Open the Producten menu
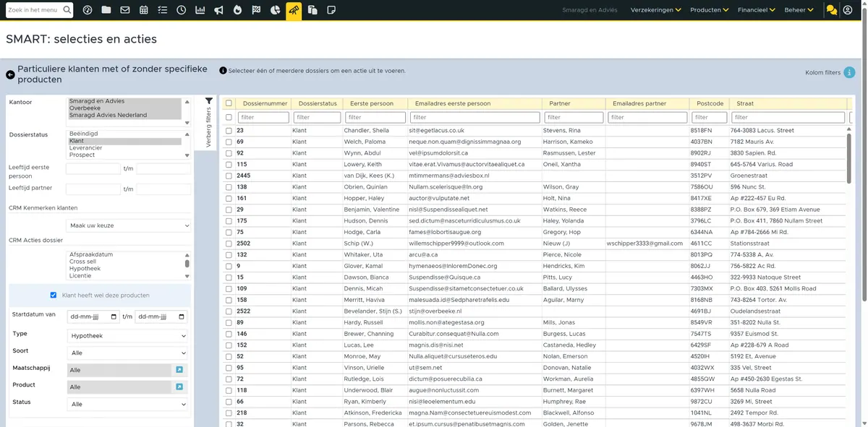This screenshot has height=427, width=868. (709, 10)
